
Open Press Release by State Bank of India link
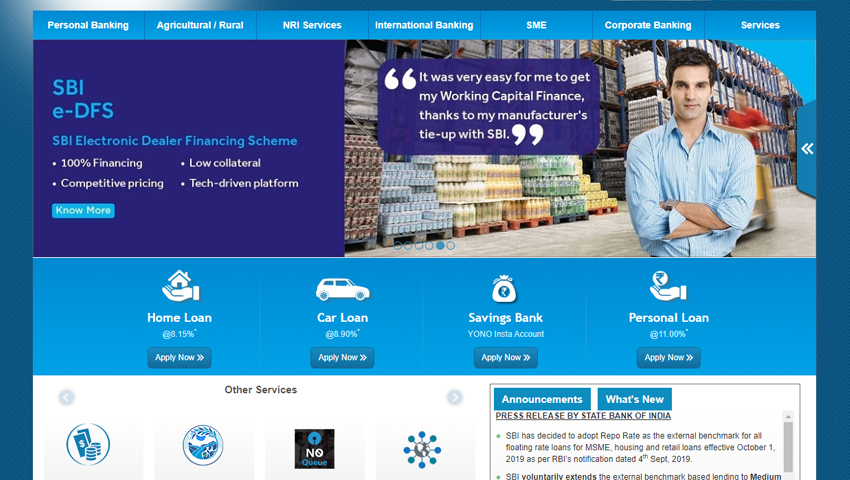pyautogui.click(x=583, y=416)
